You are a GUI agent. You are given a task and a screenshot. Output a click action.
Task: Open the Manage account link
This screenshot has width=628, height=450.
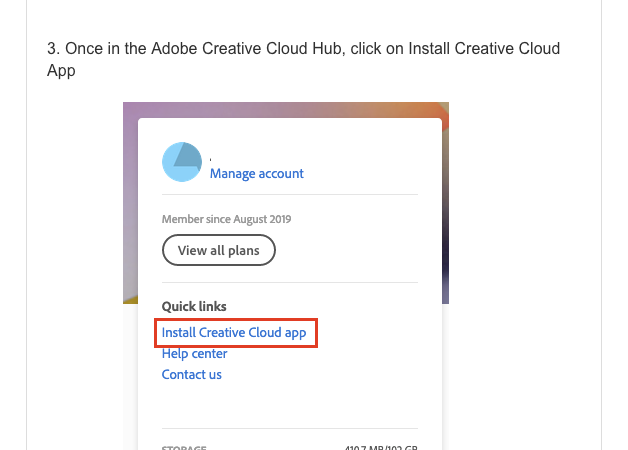[x=256, y=173]
